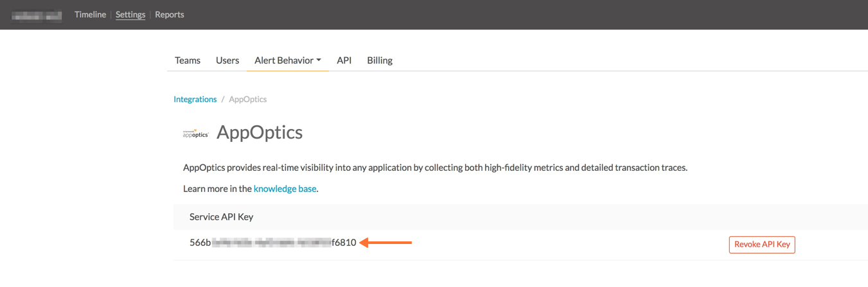This screenshot has height=287, width=868.
Task: Switch to the API tab
Action: click(344, 60)
